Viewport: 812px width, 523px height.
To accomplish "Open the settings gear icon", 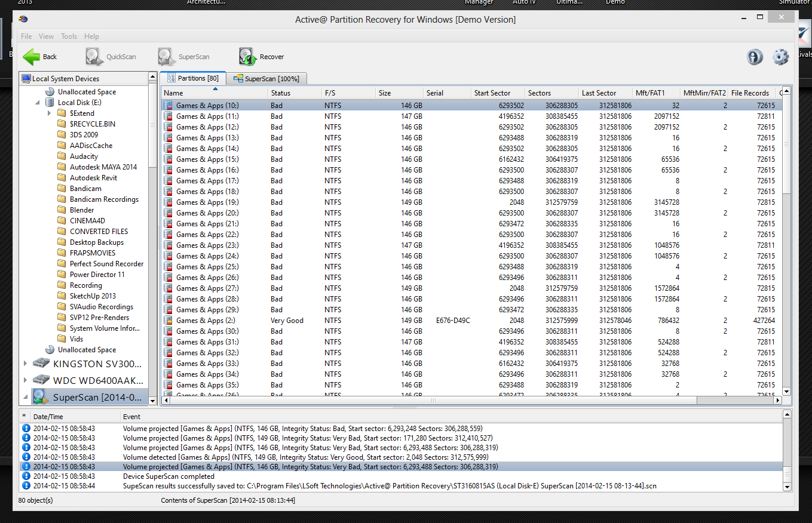I will point(780,57).
